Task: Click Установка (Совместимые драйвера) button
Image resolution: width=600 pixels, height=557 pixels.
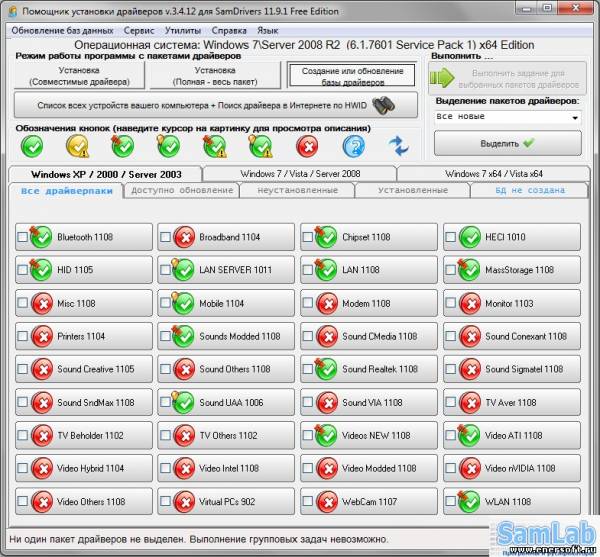Action: pos(79,76)
